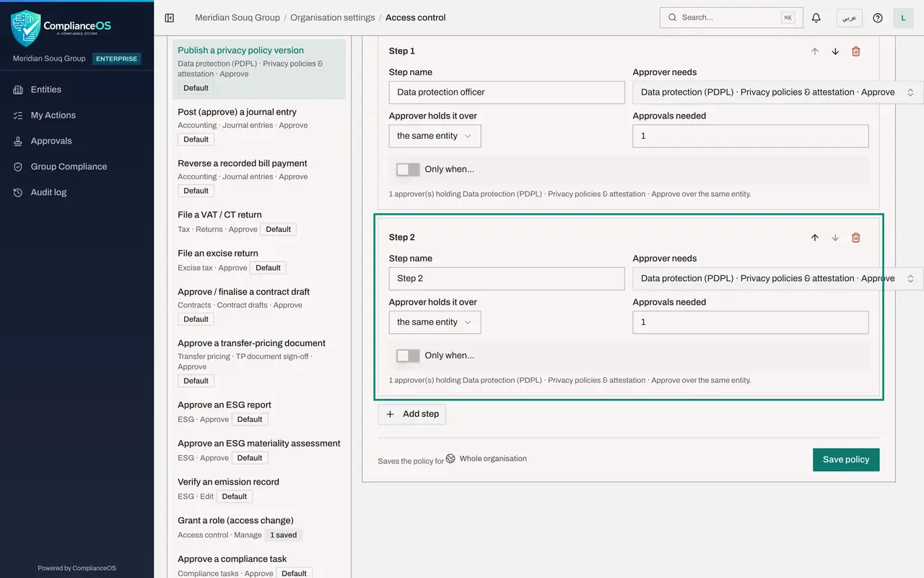Image resolution: width=924 pixels, height=578 pixels.
Task: Select 'File a VAT / CT return' policy
Action: pyautogui.click(x=259, y=222)
